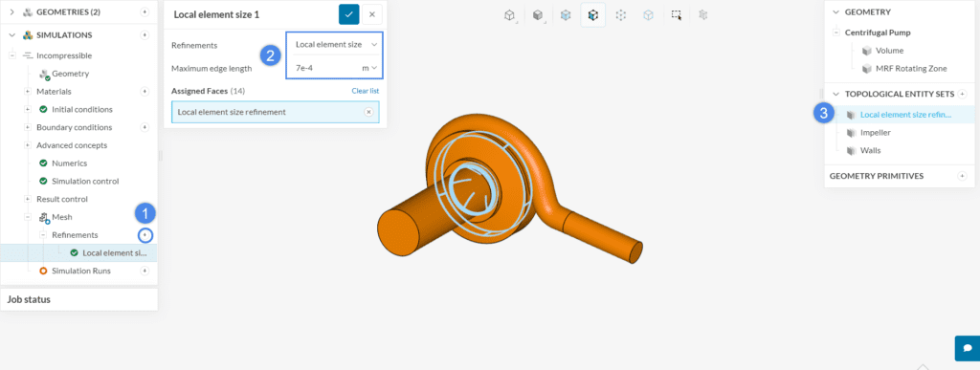Select Impeller entity set
The image size is (980, 370).
pos(876,133)
